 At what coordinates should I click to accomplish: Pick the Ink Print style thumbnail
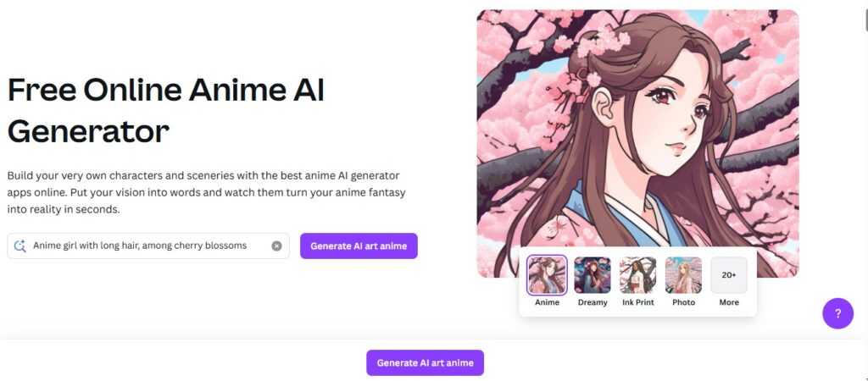(637, 275)
